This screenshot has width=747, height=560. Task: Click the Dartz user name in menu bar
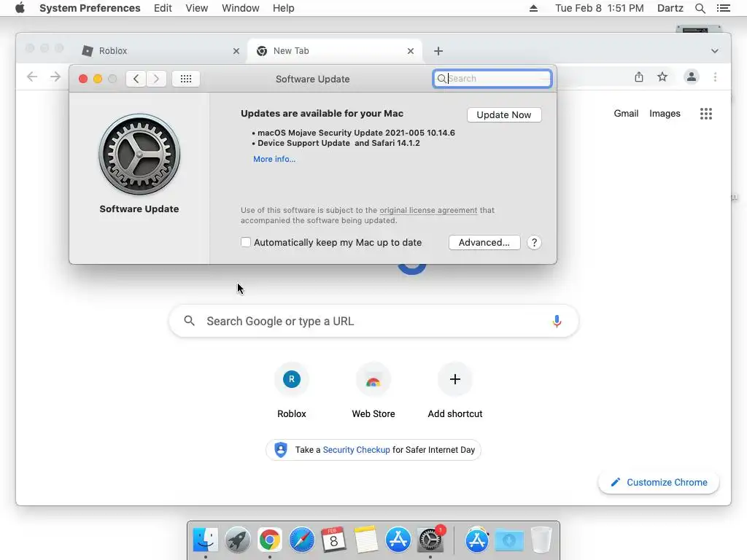tap(670, 8)
